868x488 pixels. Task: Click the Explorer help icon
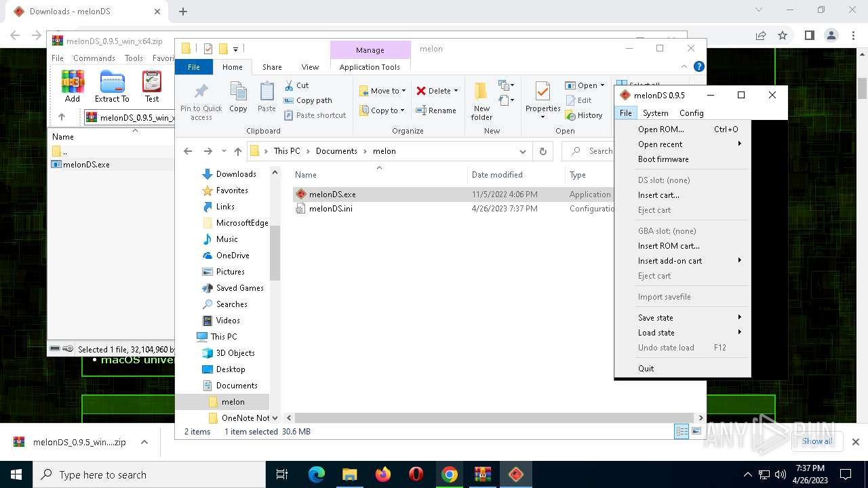pos(699,66)
